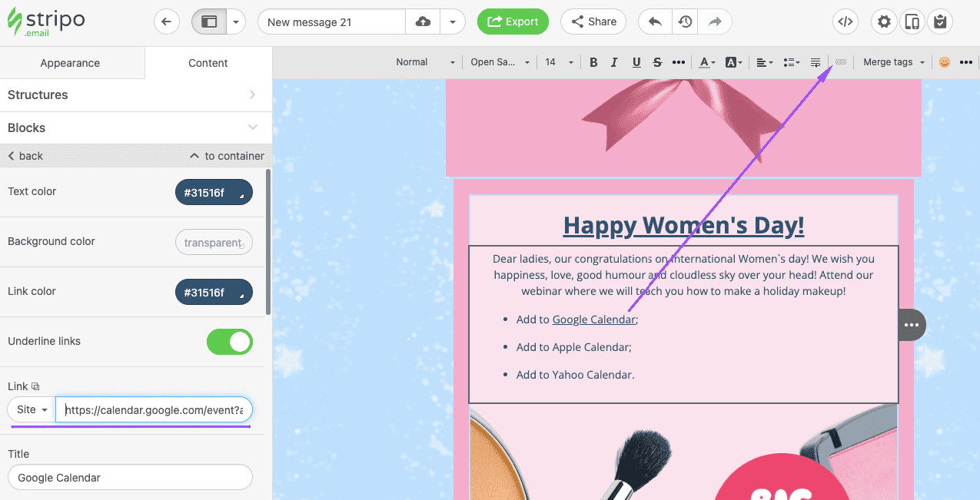The width and height of the screenshot is (980, 500).
Task: Open the emoji picker
Action: pyautogui.click(x=944, y=61)
